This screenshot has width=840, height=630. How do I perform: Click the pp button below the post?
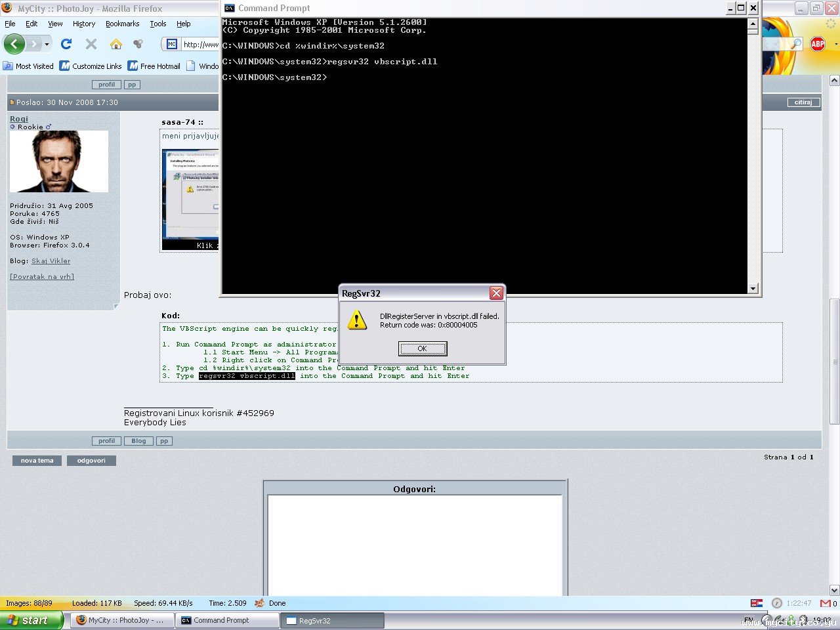click(164, 441)
